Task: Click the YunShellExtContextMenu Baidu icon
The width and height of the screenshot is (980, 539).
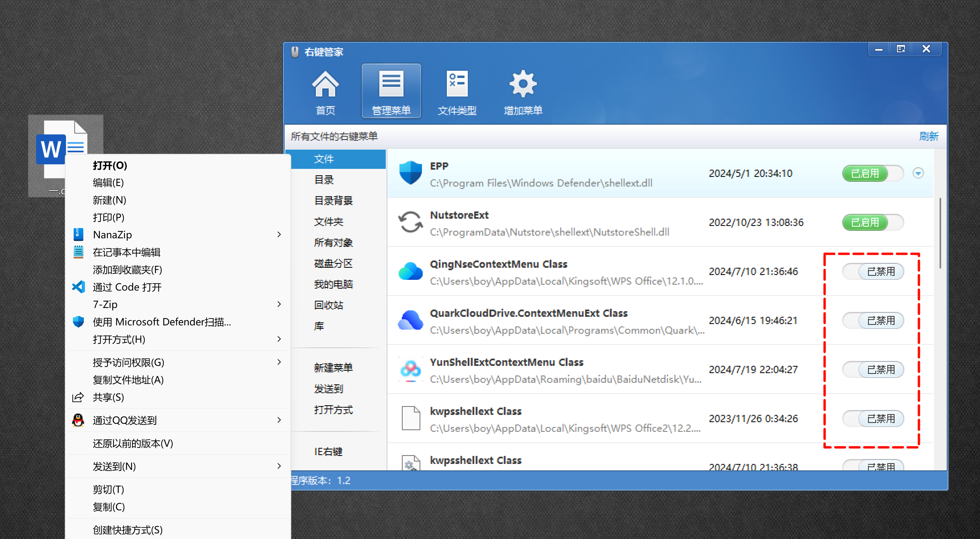Action: click(410, 370)
